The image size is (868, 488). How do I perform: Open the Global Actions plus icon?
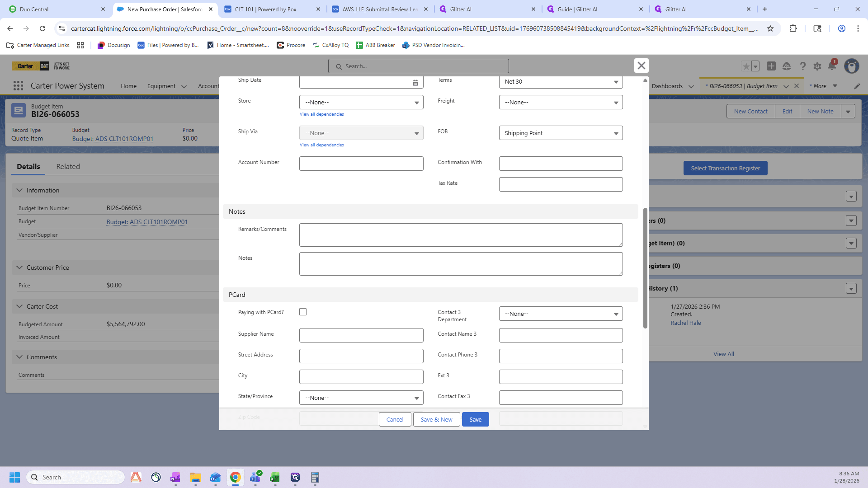pos(771,66)
